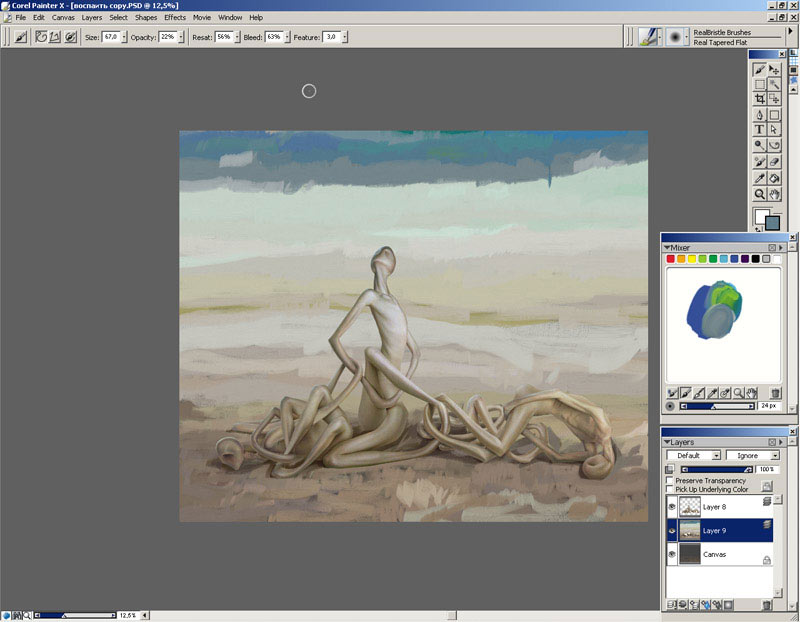This screenshot has width=800, height=622.
Task: Enable Preserve Transparency checkbox
Action: (x=670, y=481)
